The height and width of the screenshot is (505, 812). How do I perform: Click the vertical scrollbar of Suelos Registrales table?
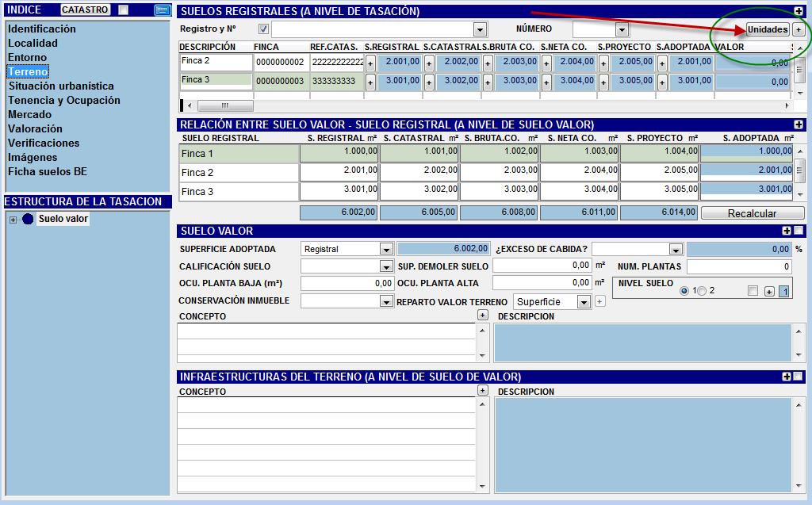(800, 70)
